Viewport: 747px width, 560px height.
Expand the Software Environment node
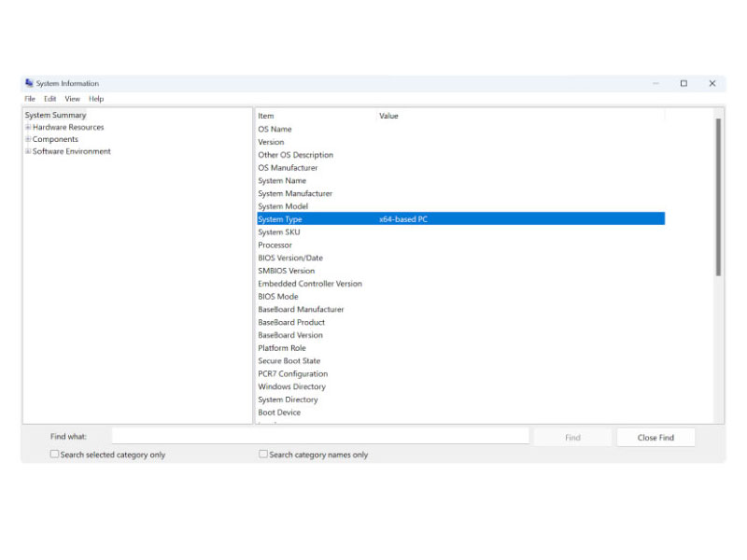pyautogui.click(x=28, y=151)
